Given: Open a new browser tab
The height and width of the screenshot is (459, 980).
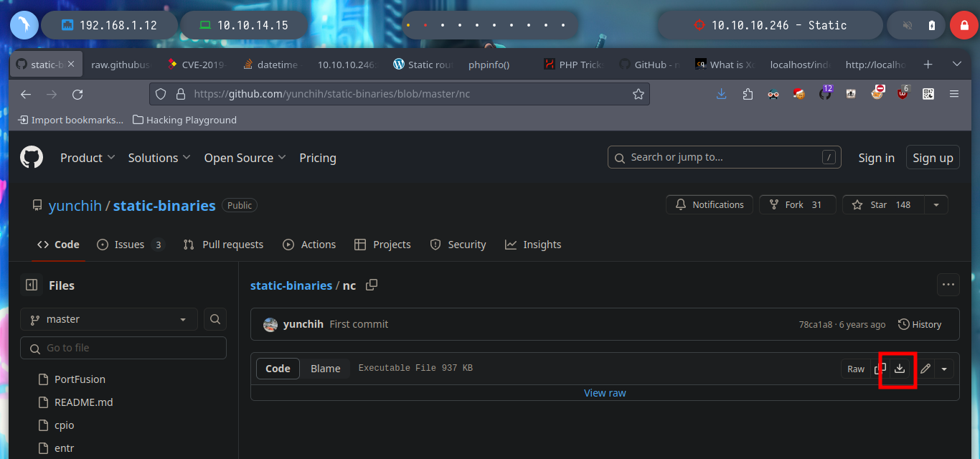Looking at the screenshot, I should pos(928,64).
